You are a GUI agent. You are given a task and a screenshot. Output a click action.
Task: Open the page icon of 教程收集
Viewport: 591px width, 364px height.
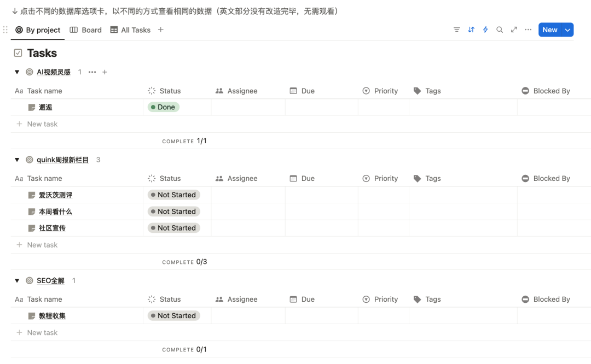32,316
